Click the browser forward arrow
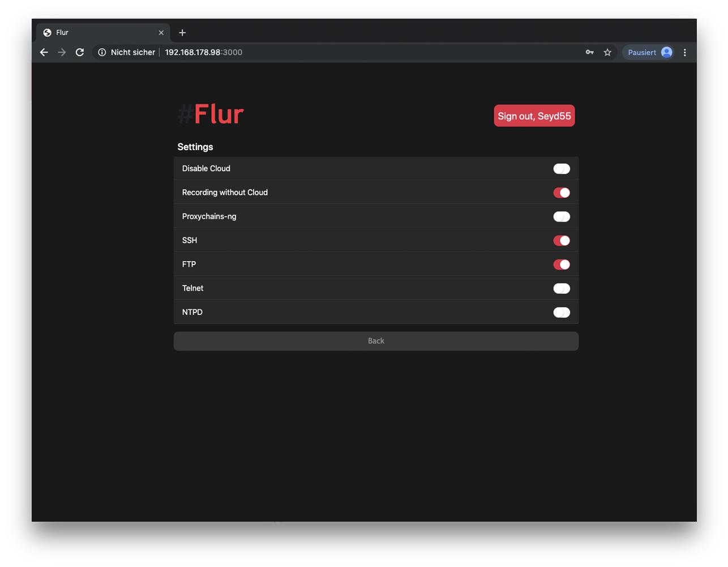This screenshot has height=567, width=728. 62,52
